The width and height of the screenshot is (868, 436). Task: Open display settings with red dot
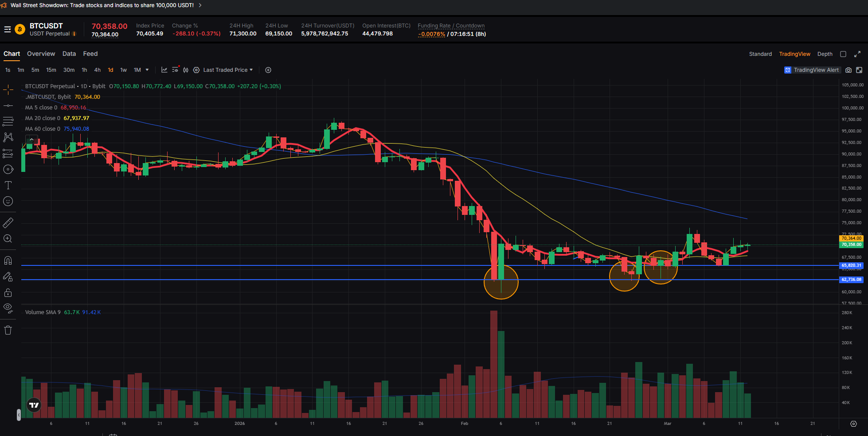176,70
